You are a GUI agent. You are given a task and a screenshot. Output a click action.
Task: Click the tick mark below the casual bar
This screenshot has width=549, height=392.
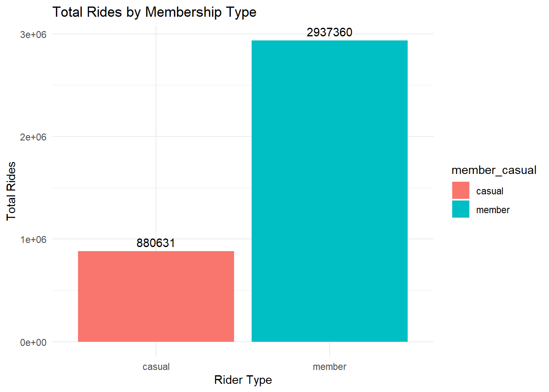[156, 350]
